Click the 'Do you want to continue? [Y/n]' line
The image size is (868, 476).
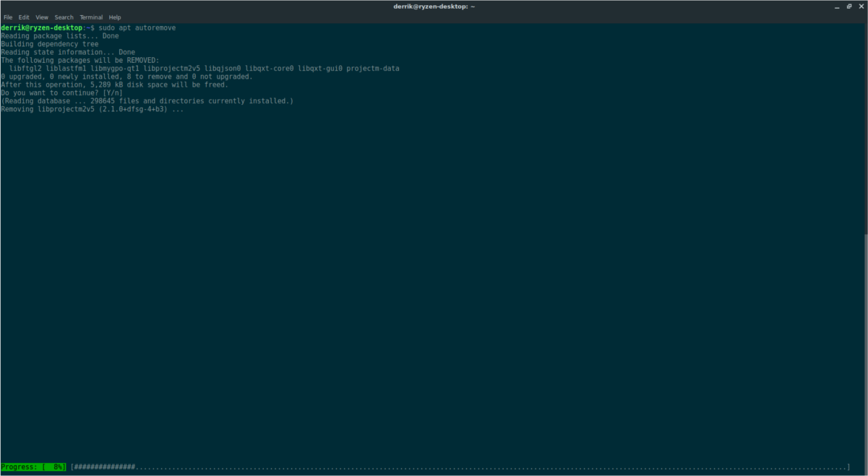(61, 92)
